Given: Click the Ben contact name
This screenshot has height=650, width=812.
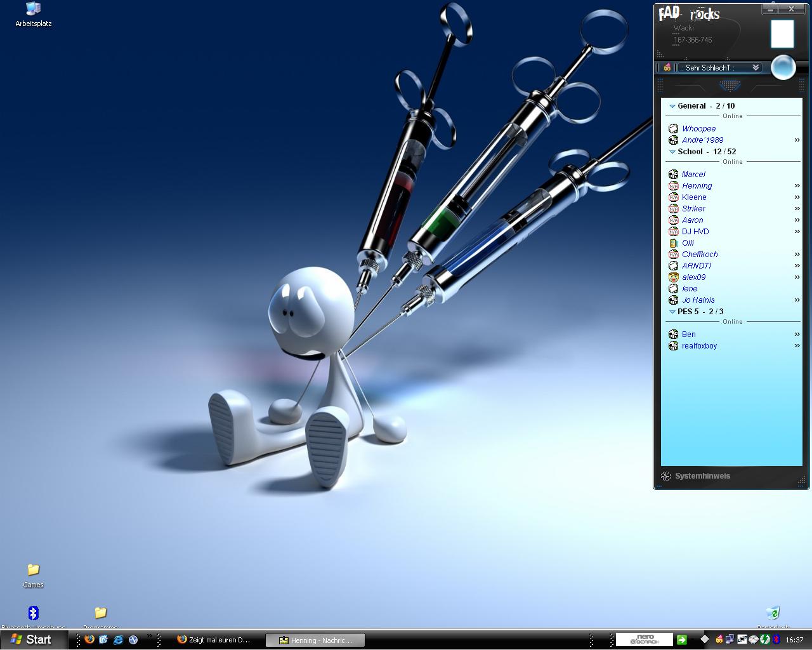Looking at the screenshot, I should pyautogui.click(x=689, y=335).
